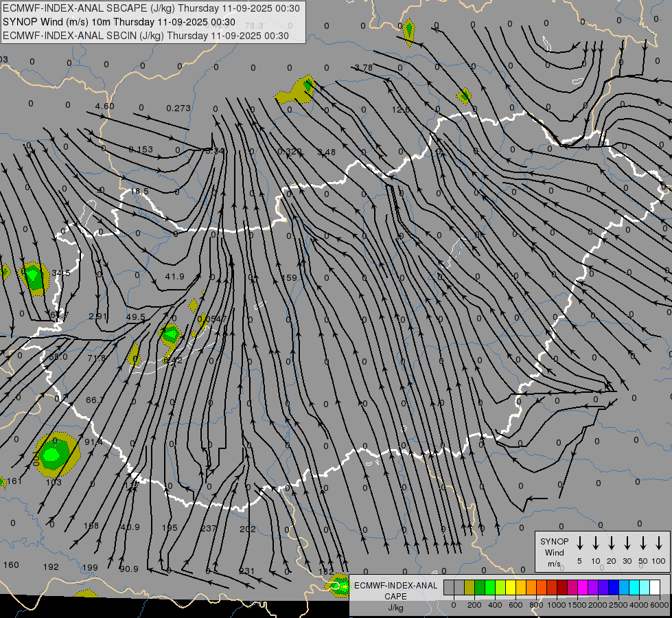672x618 pixels.
Task: Click the map value '195'
Action: coord(170,527)
